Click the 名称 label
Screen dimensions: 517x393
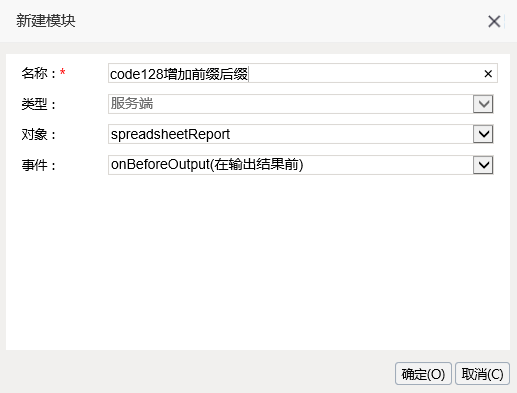[x=38, y=73]
